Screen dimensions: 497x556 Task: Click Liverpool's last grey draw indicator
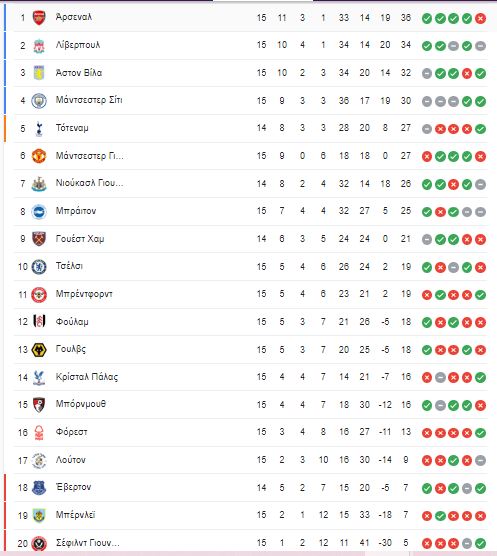pos(480,46)
